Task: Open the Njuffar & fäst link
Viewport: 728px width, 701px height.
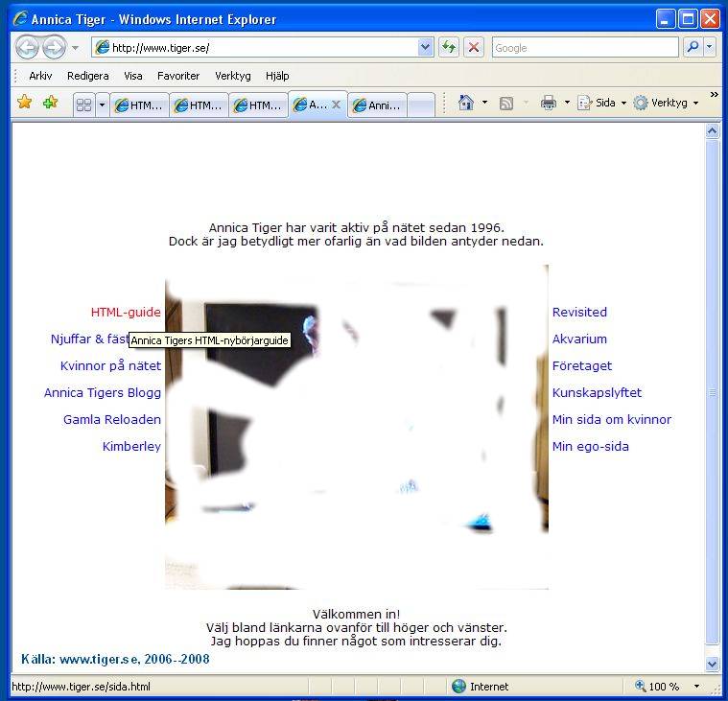Action: point(89,339)
